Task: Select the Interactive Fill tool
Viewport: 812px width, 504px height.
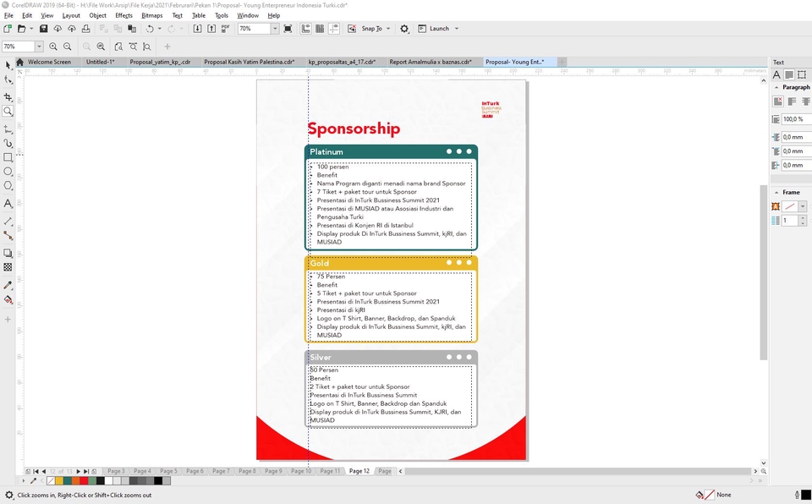Action: click(8, 299)
